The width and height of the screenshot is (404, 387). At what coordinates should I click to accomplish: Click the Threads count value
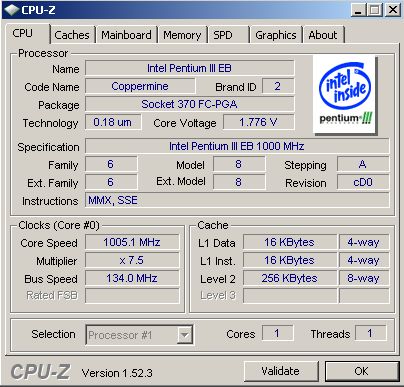click(370, 333)
